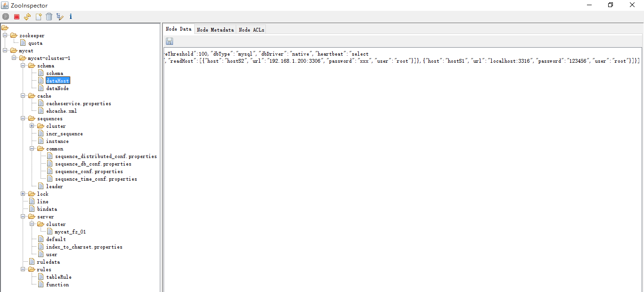644x292 pixels.
Task: Select the incr_sequence node
Action: 64,133
